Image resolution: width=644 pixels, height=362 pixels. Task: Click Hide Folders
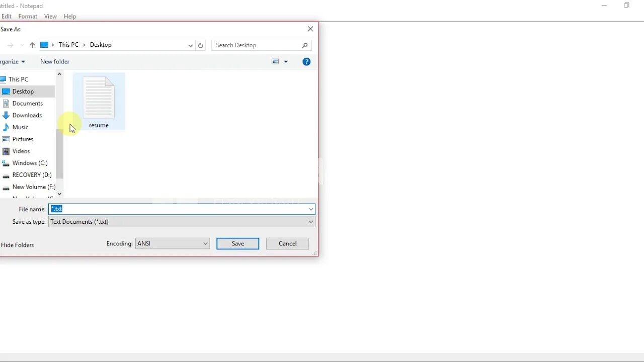point(17,245)
